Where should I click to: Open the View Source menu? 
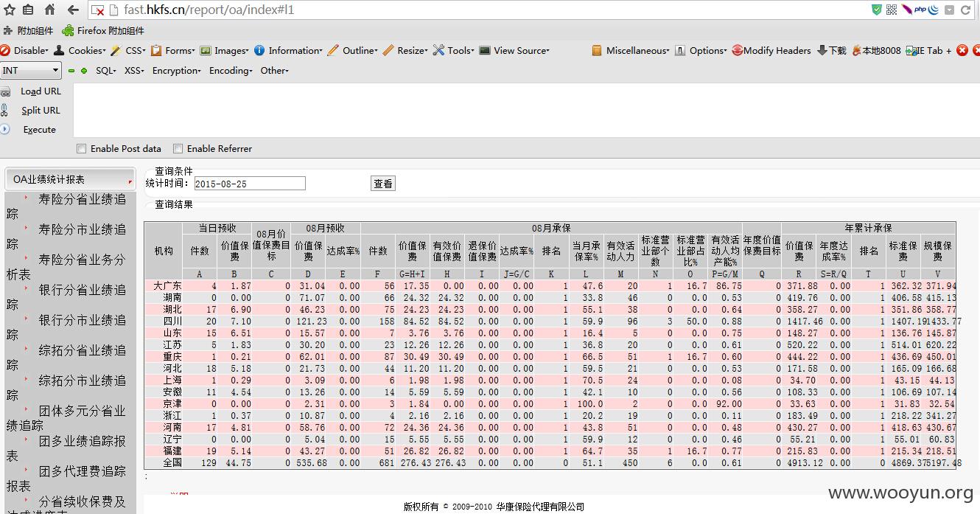[x=514, y=50]
